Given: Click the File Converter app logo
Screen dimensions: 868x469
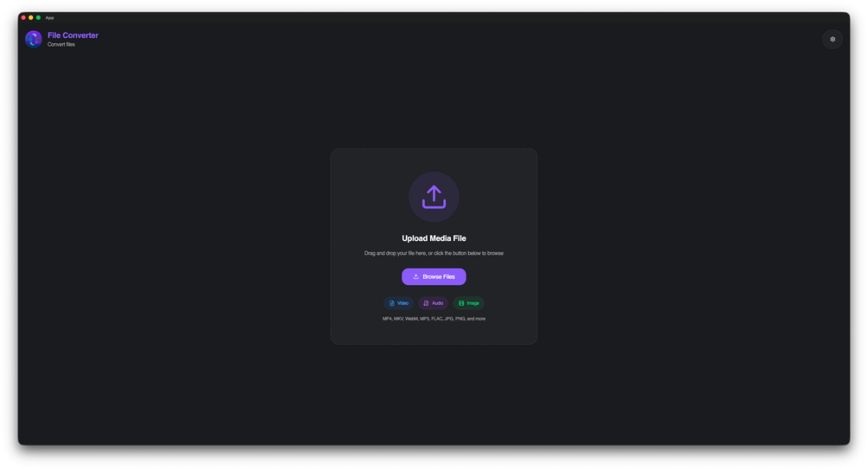Looking at the screenshot, I should 34,40.
